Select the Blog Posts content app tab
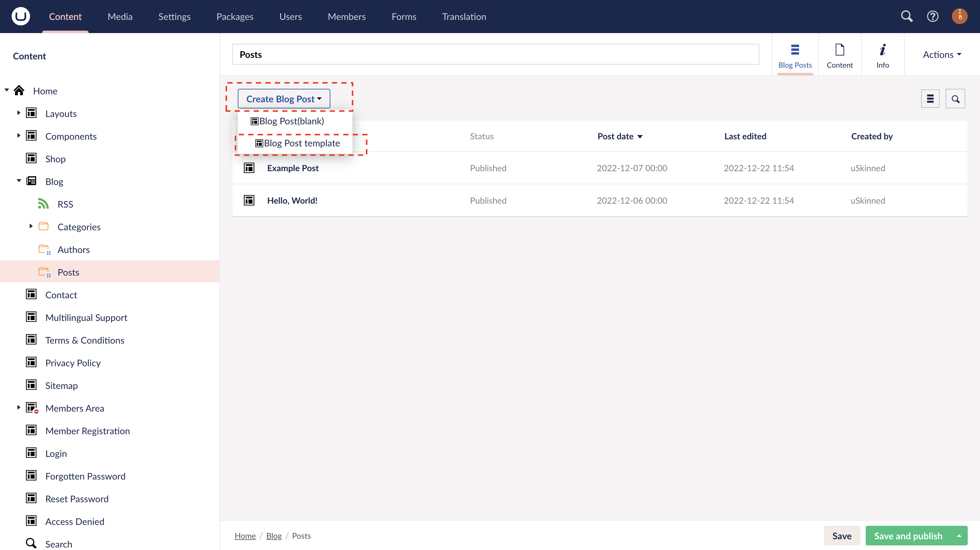The image size is (980, 550). (x=795, y=54)
